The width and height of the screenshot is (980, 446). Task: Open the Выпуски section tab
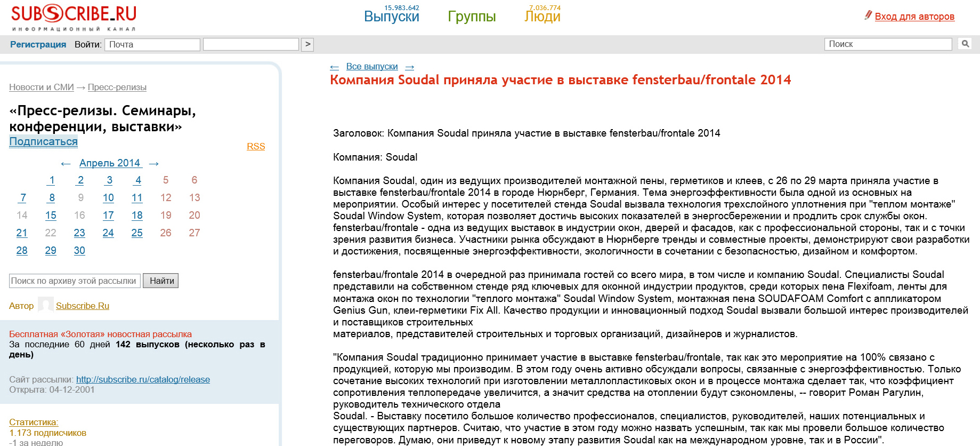coord(392,17)
